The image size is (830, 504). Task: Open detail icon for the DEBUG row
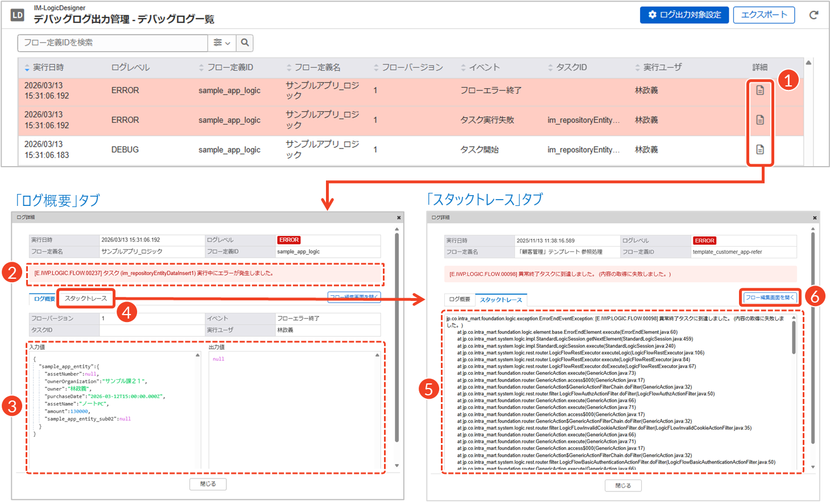tap(759, 150)
